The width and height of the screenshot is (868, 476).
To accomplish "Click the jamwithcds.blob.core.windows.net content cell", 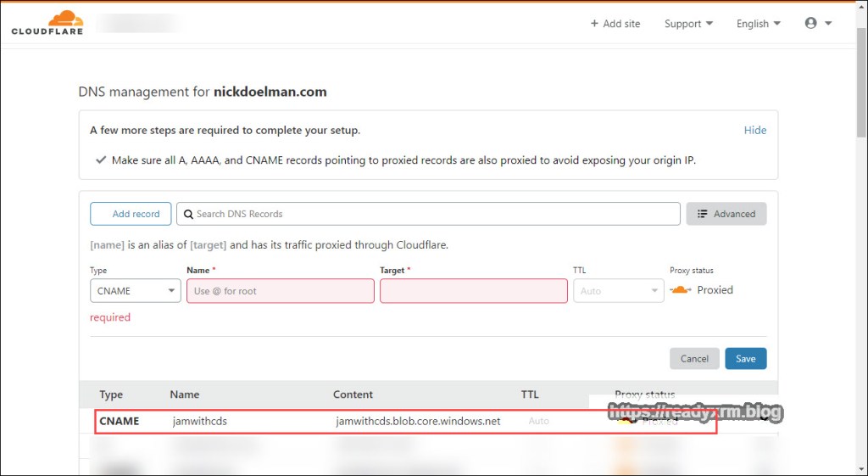I will click(x=418, y=421).
